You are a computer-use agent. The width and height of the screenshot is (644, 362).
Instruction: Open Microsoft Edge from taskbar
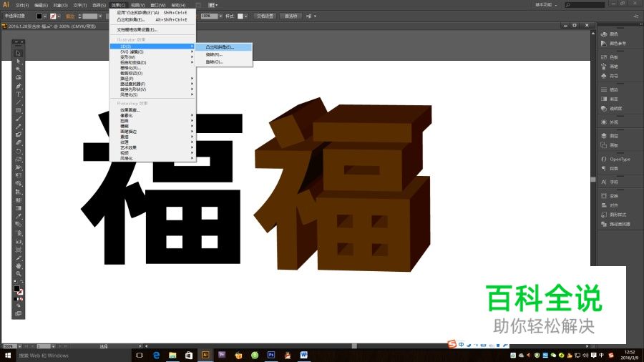(156, 356)
